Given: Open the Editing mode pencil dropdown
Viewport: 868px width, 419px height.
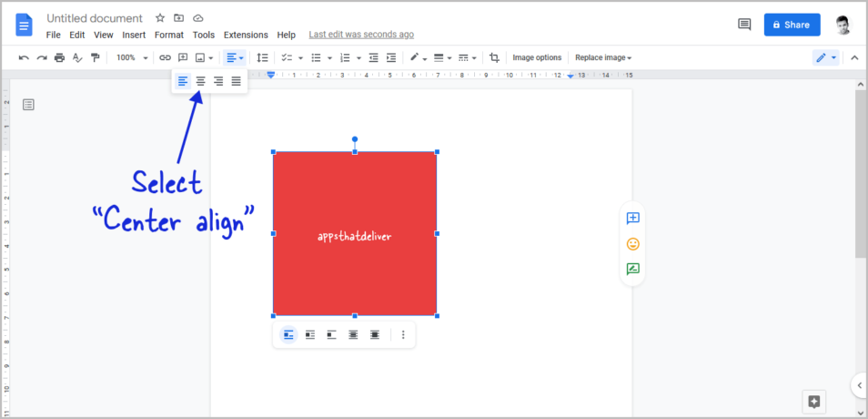Looking at the screenshot, I should tap(826, 57).
